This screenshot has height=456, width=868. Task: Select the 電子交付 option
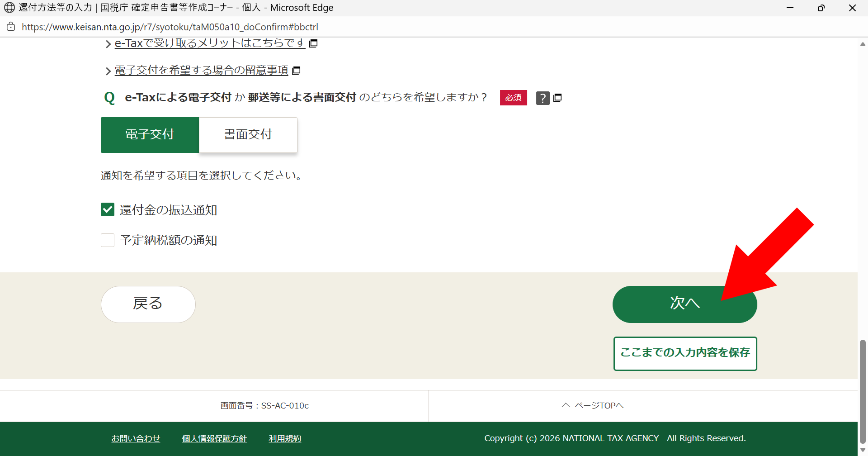click(150, 134)
